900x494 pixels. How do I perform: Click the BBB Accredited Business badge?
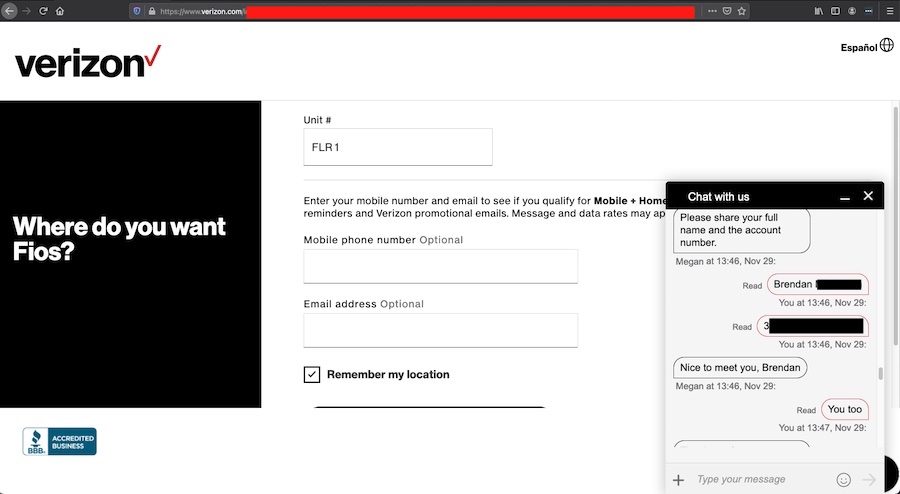click(x=60, y=441)
